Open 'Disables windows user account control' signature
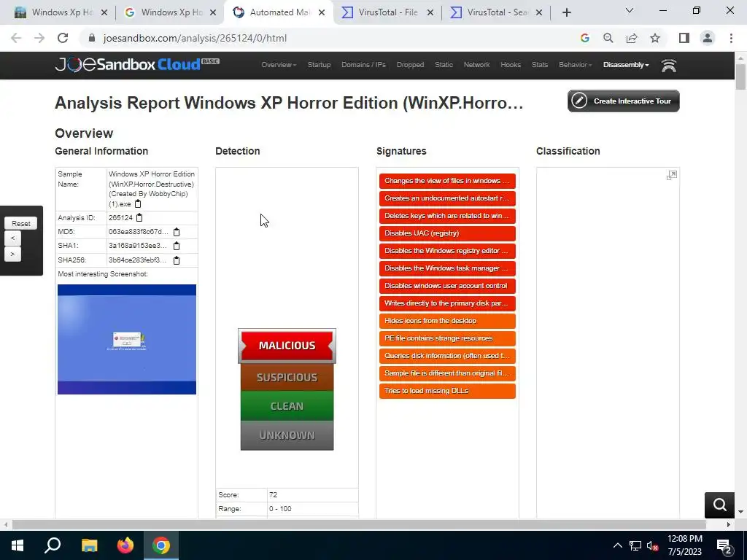 pyautogui.click(x=447, y=286)
